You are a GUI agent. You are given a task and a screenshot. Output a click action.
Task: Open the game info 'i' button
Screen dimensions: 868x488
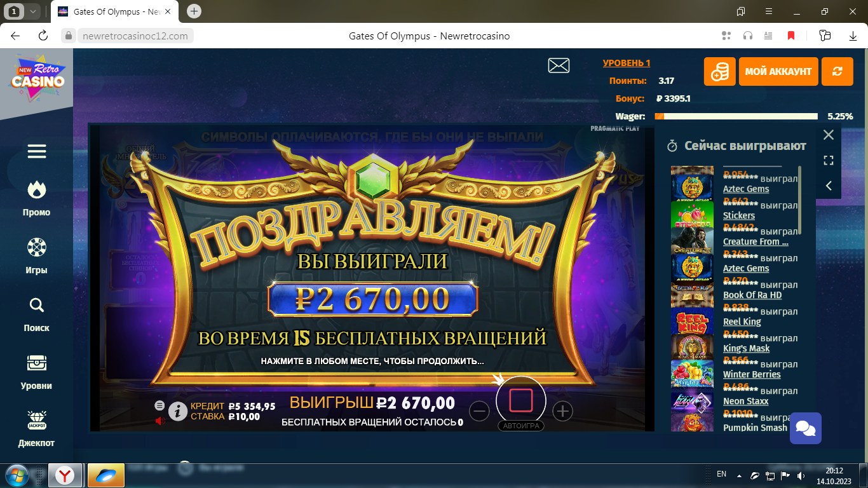[177, 412]
